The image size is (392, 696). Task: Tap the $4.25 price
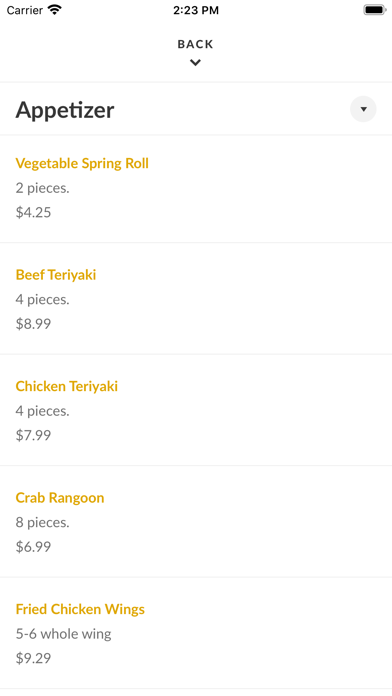(x=33, y=212)
